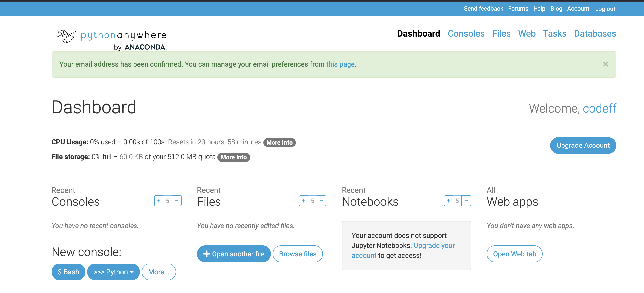Screen dimensions: 644x293
Task: Show More Info for CPU Usage
Action: [x=279, y=142]
